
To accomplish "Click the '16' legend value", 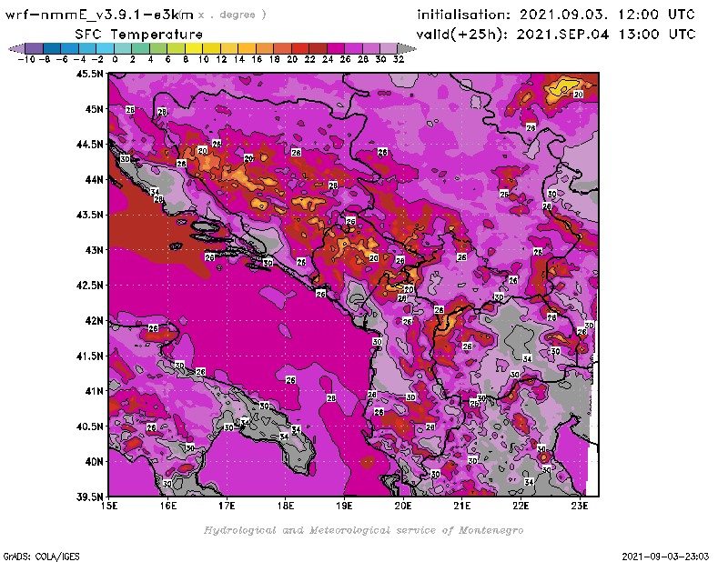I will 257,59.
